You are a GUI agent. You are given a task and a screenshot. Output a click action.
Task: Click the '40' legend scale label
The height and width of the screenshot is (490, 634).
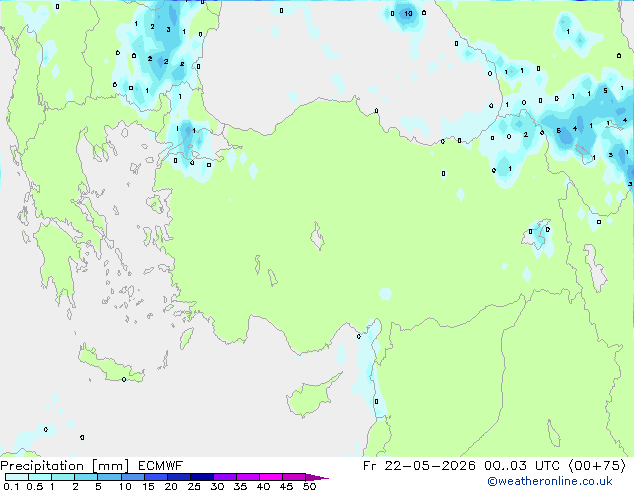point(263,486)
